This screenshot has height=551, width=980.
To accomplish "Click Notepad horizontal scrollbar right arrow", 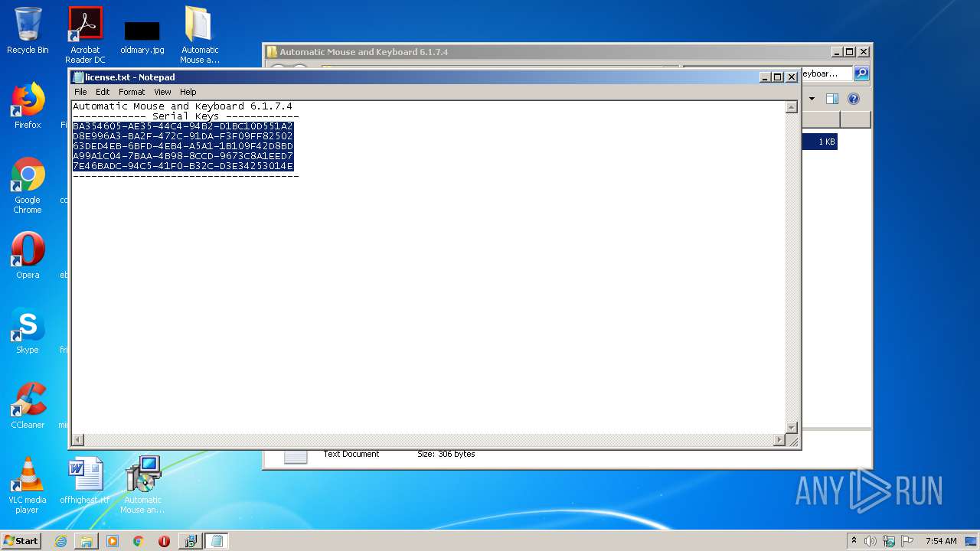I will click(779, 440).
